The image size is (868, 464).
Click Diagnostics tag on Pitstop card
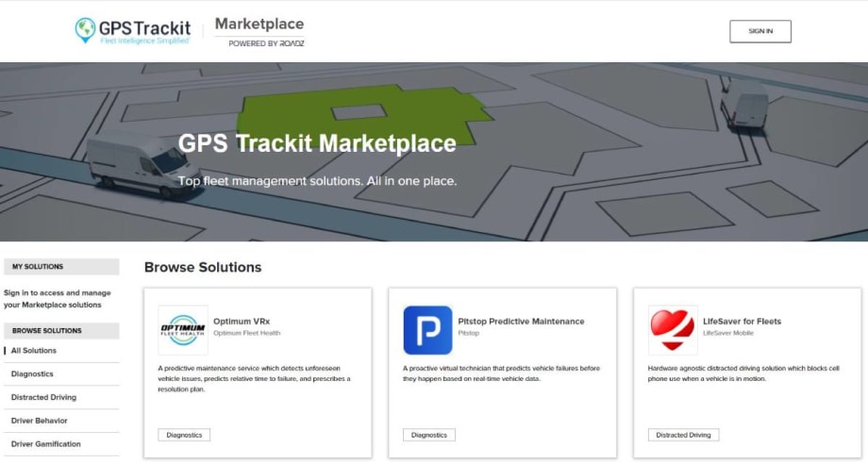coord(429,436)
